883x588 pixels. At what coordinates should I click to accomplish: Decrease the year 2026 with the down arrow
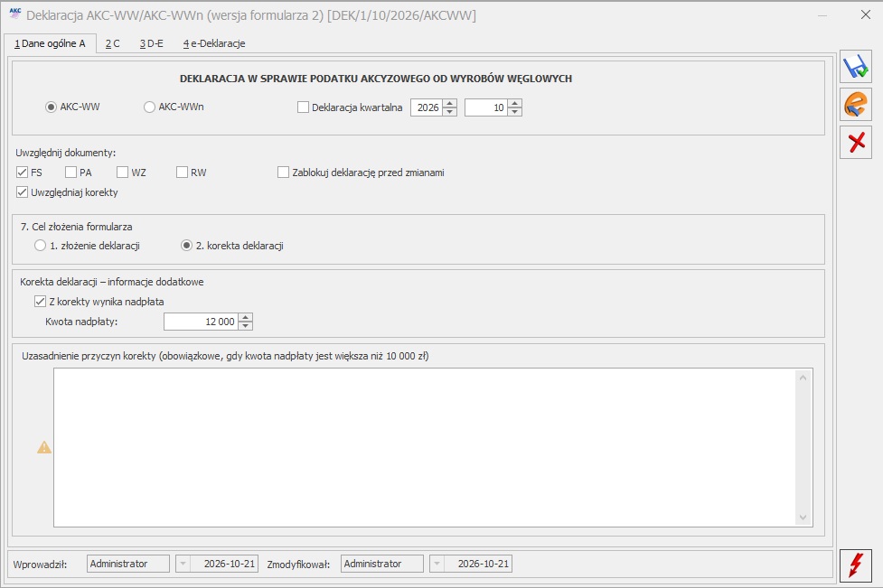(449, 111)
